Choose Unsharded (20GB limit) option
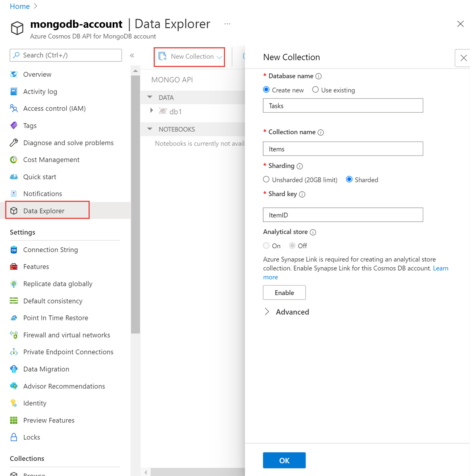This screenshot has height=476, width=470. (x=266, y=179)
